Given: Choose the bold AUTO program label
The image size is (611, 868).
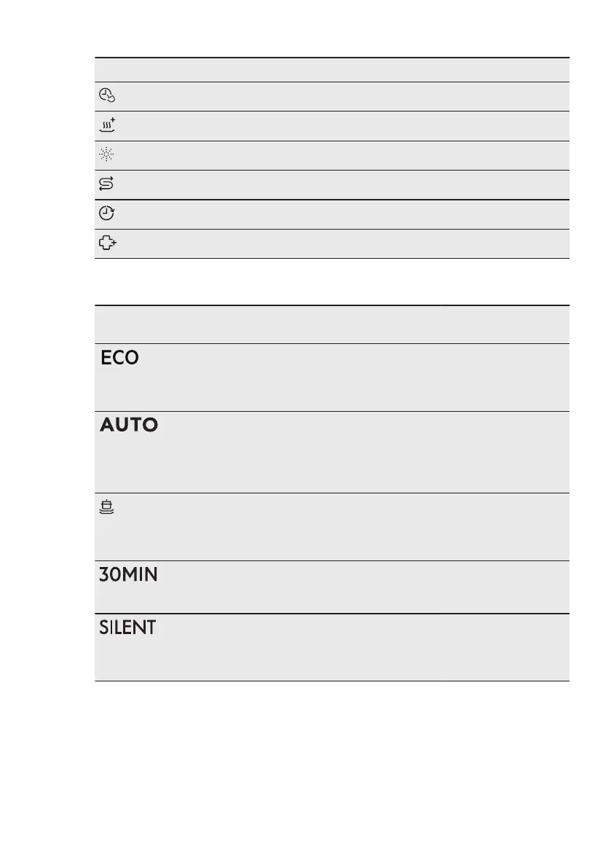Looking at the screenshot, I should tap(128, 426).
